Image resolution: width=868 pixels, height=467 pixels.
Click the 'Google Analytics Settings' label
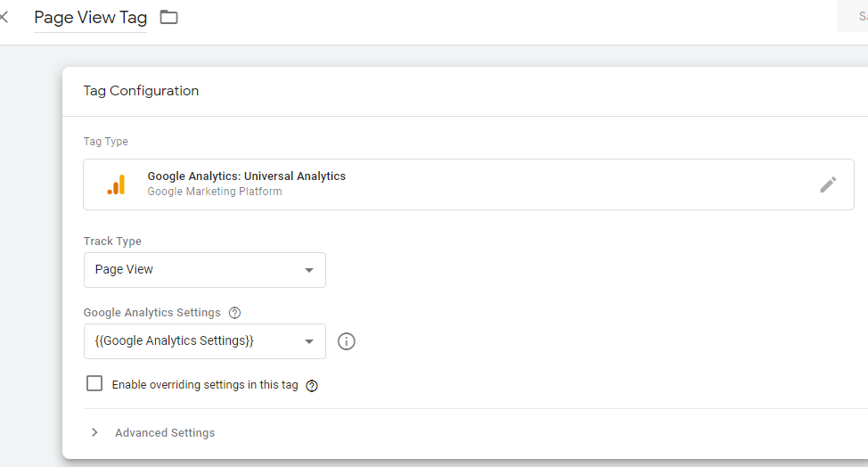(x=152, y=313)
